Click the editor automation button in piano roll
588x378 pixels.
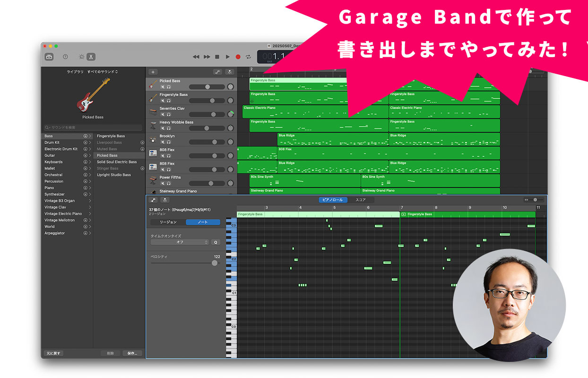click(x=153, y=200)
